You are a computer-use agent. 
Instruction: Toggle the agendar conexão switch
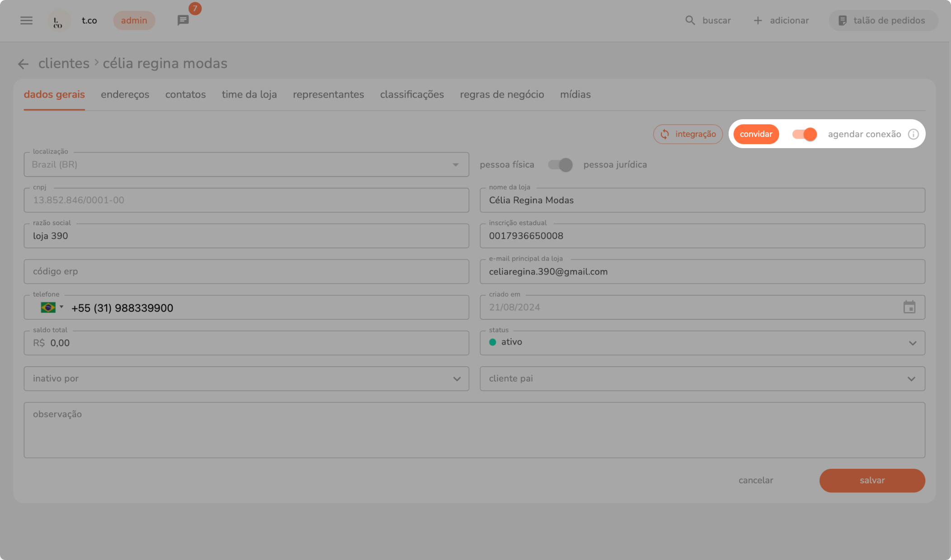(805, 134)
